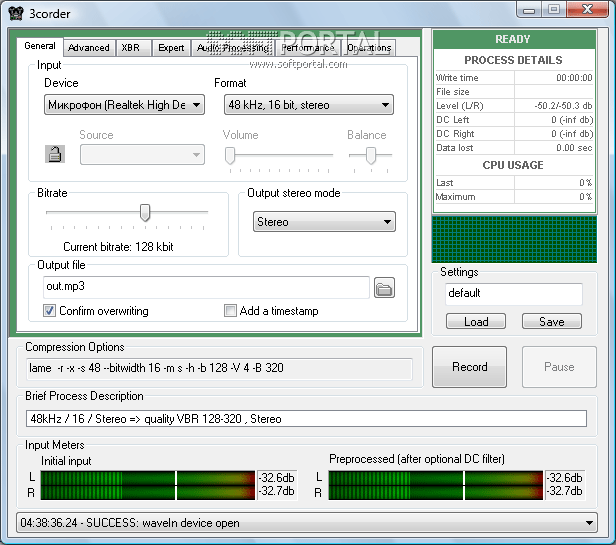Click the lock icon beside Source
The height and width of the screenshot is (545, 616).
[x=55, y=154]
